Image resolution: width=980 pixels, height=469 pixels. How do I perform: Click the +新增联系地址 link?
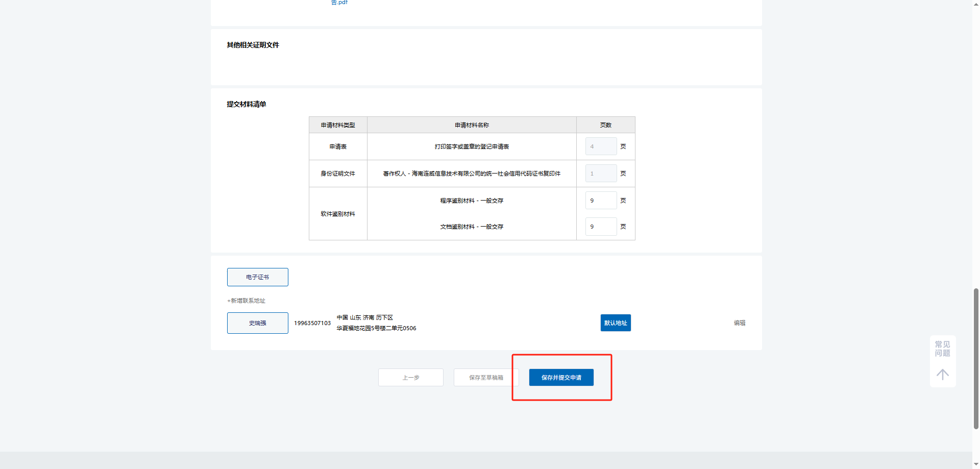point(247,301)
